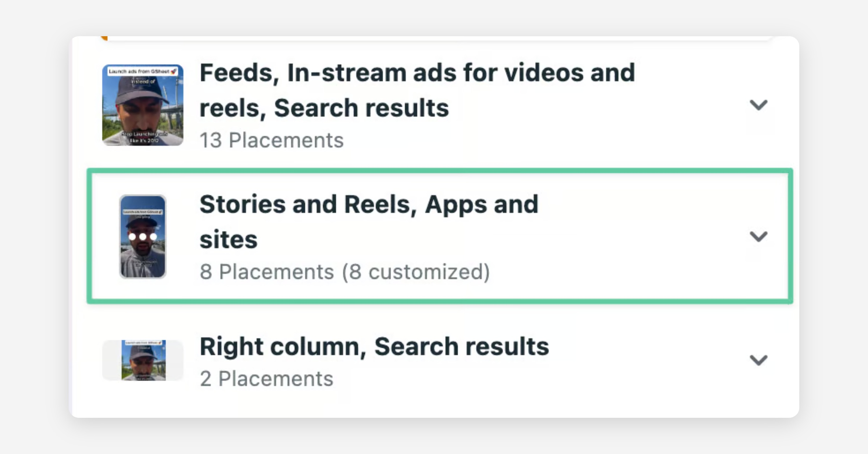Click the Feeds placement video thumbnail
Viewport: 868px width, 454px height.
point(142,105)
